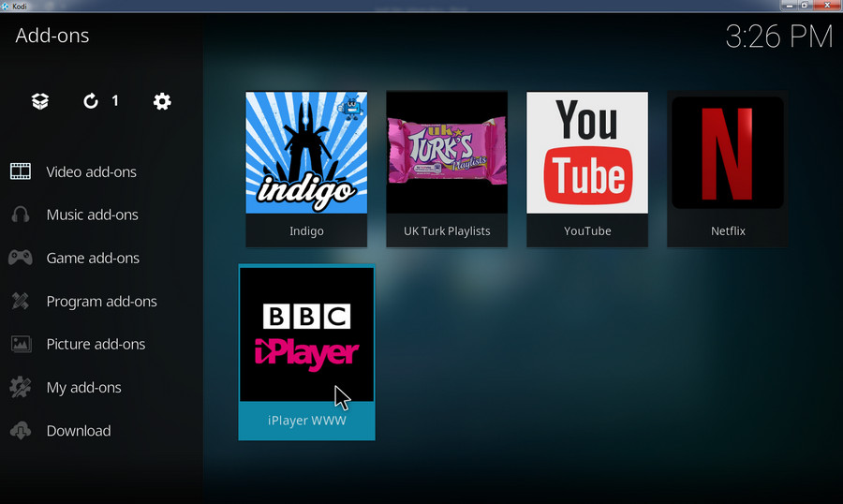Image resolution: width=843 pixels, height=504 pixels.
Task: Open add-on settings gear icon
Action: coord(162,101)
